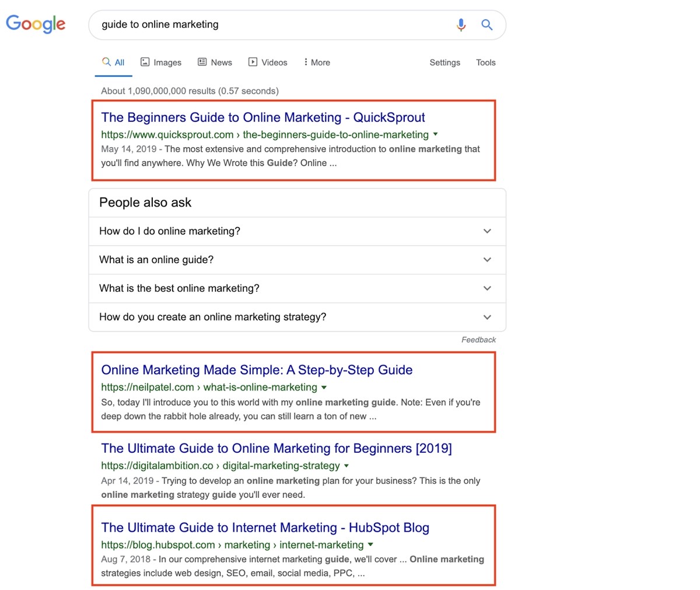
Task: Click Neil Patel snippet about rabbit hole
Action: click(x=290, y=410)
